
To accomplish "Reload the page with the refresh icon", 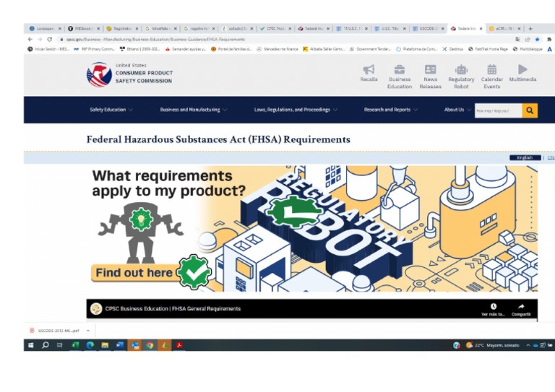I will [50, 39].
